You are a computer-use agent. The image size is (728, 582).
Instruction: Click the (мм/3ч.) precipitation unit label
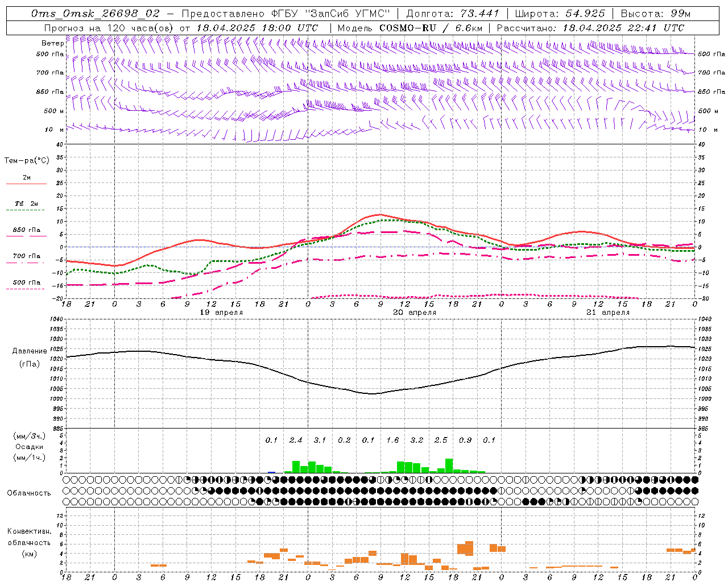(30, 436)
